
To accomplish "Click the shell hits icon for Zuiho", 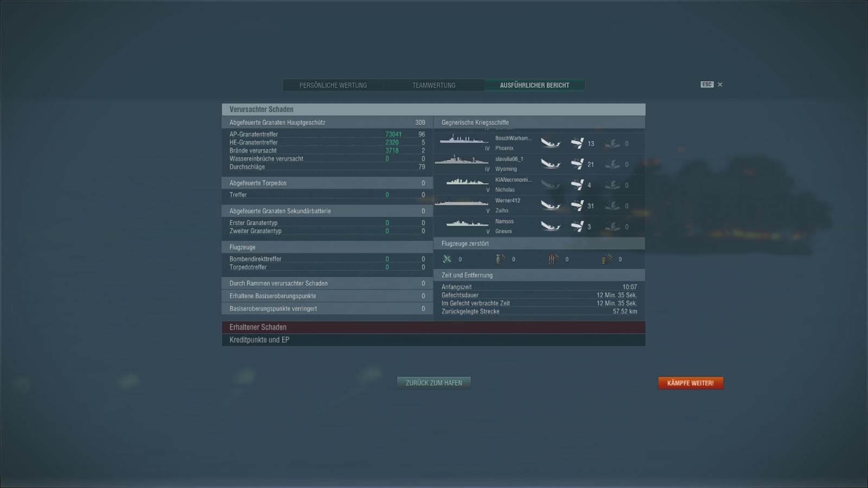I will coord(577,206).
